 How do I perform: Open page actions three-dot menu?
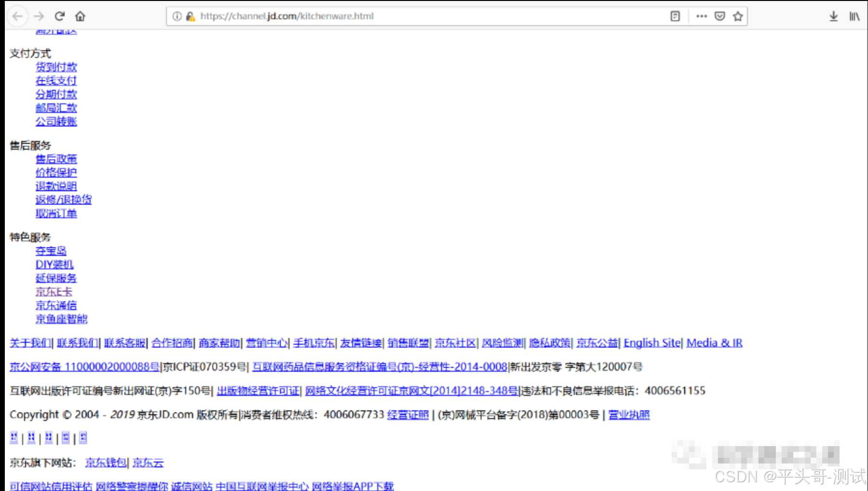(702, 16)
